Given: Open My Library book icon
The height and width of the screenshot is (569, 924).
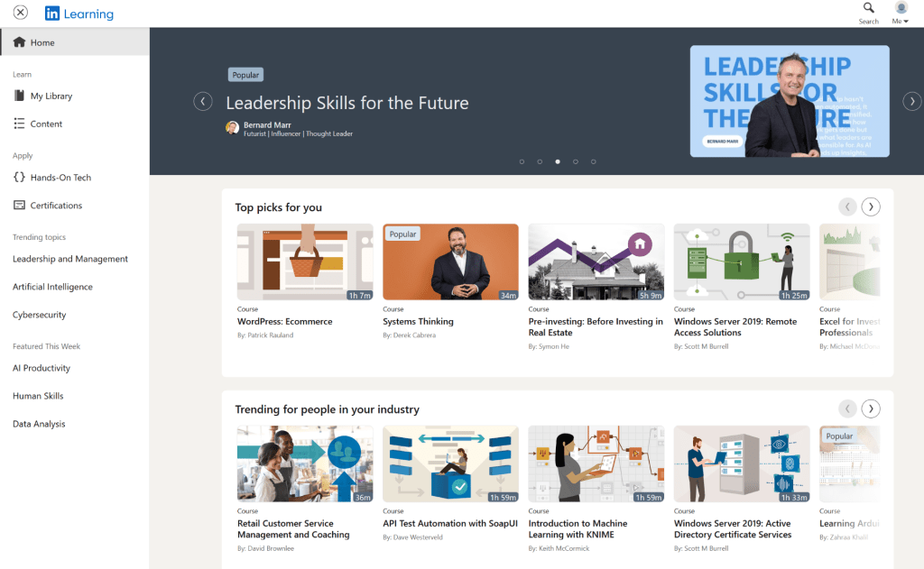Looking at the screenshot, I should 20,96.
